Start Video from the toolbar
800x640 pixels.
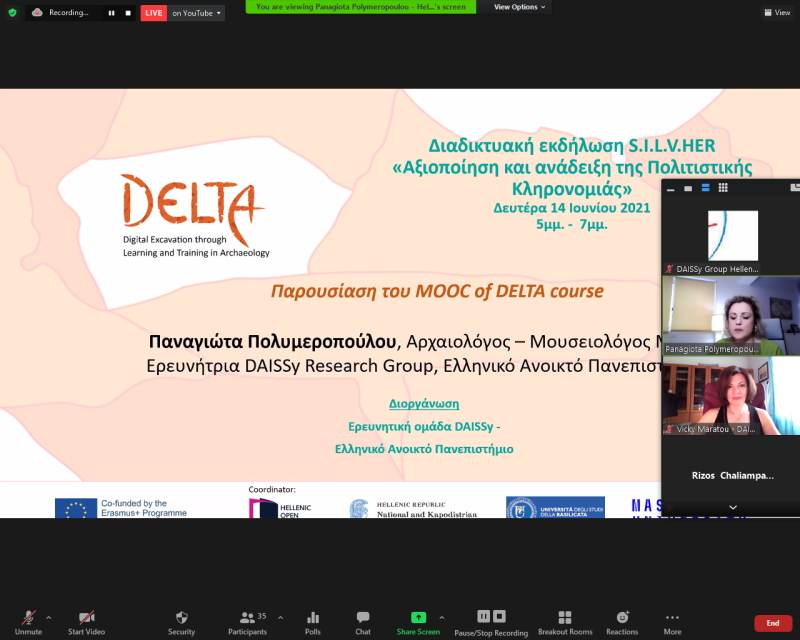click(x=86, y=623)
